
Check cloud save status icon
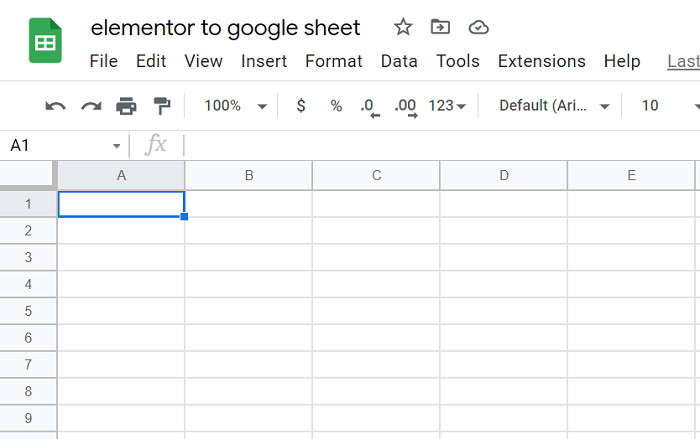point(478,28)
